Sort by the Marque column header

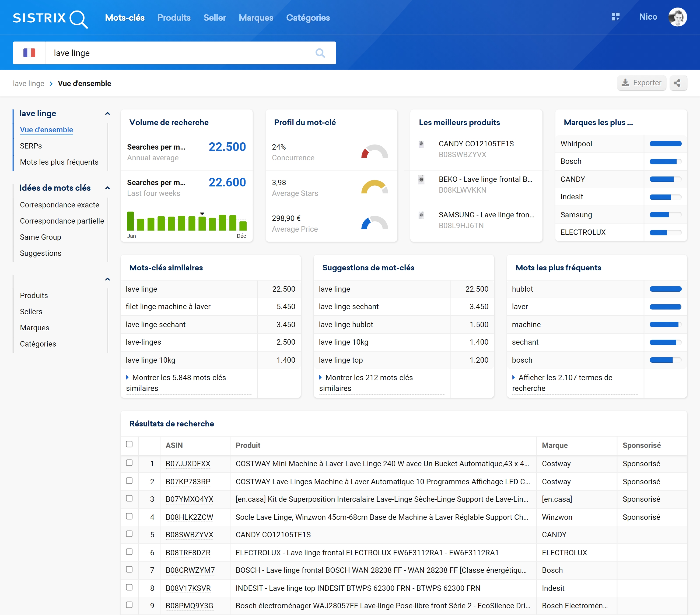pos(555,445)
